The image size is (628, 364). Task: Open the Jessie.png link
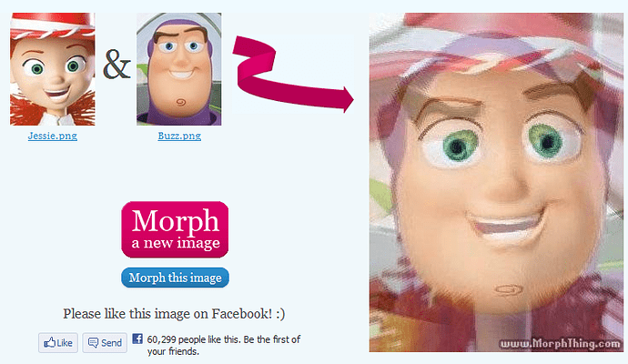click(53, 136)
